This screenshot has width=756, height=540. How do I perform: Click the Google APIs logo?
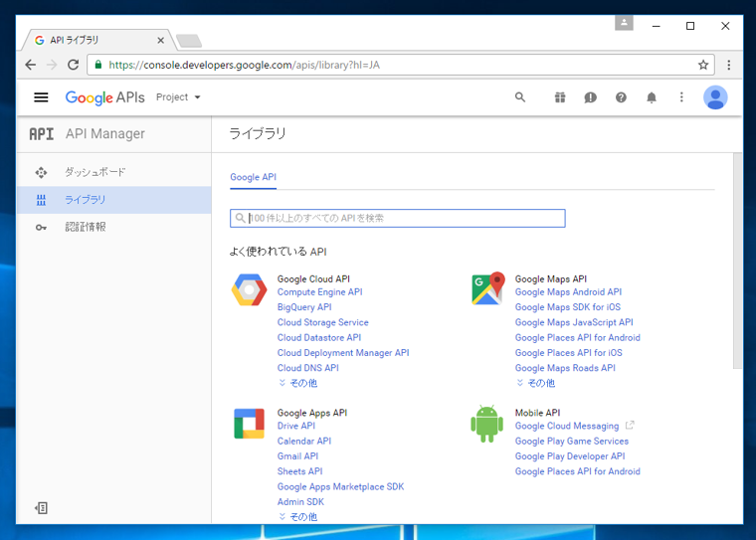pyautogui.click(x=105, y=97)
